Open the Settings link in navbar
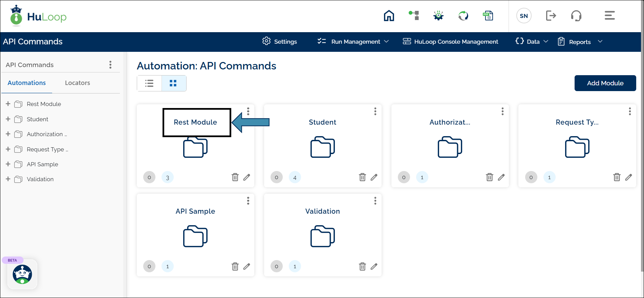This screenshot has height=298, width=644. [x=280, y=42]
